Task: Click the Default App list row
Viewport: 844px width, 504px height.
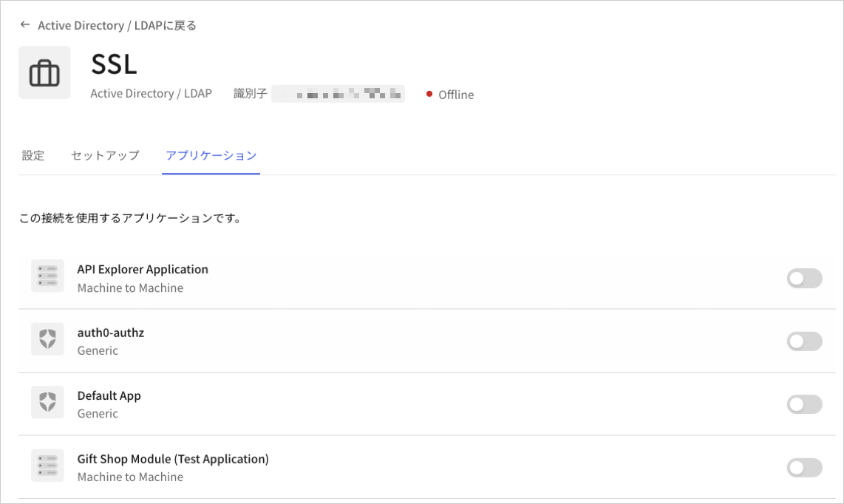Action: click(414, 403)
